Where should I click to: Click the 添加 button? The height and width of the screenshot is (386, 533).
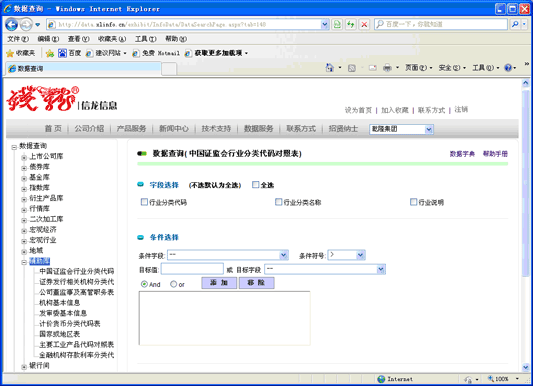pos(219,283)
